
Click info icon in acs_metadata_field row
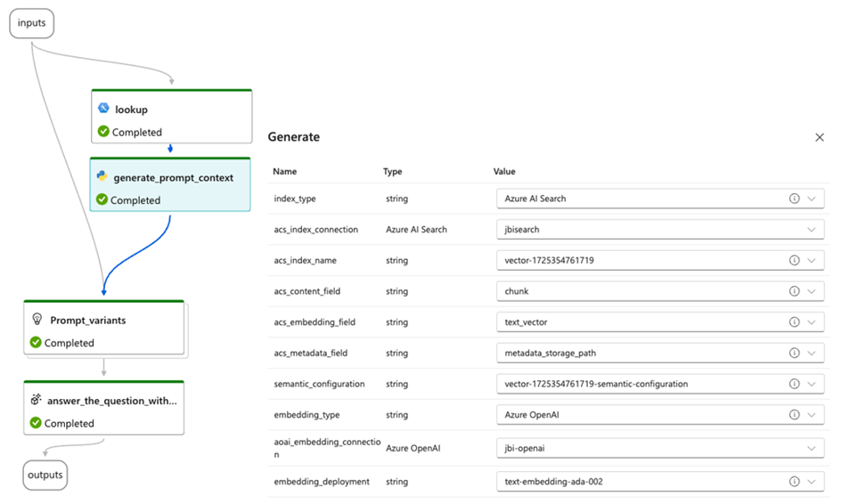794,353
